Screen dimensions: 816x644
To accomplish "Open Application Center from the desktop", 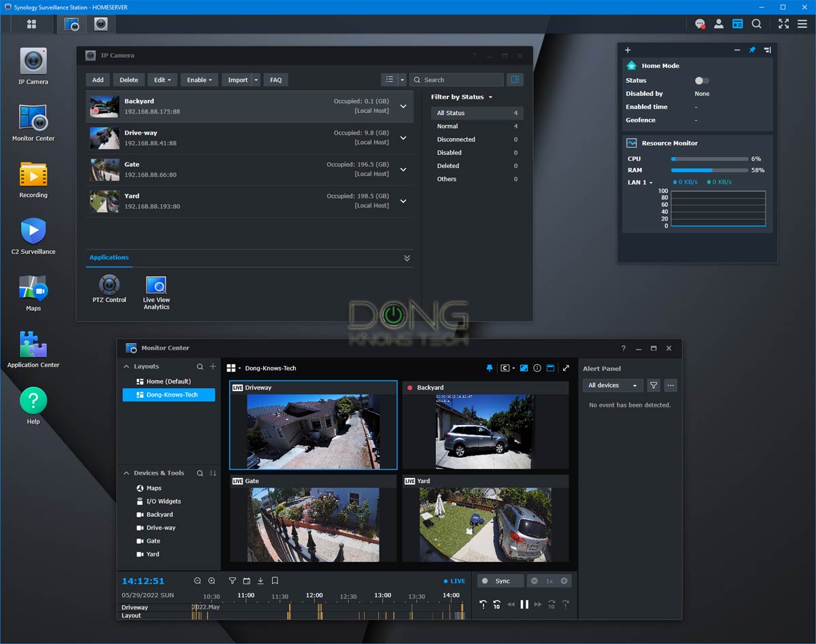I will 33,350.
